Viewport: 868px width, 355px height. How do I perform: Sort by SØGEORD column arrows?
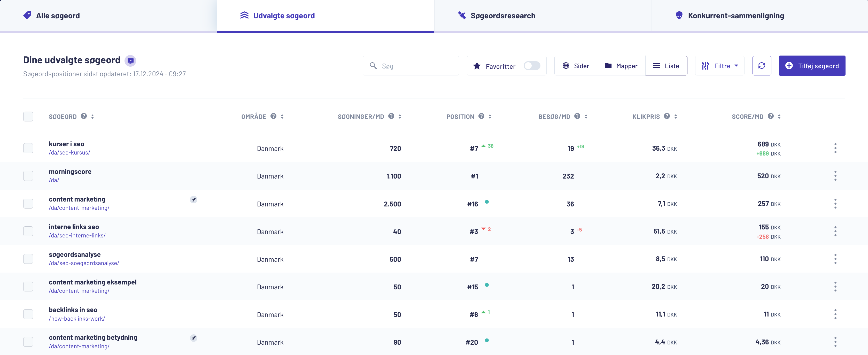[92, 117]
